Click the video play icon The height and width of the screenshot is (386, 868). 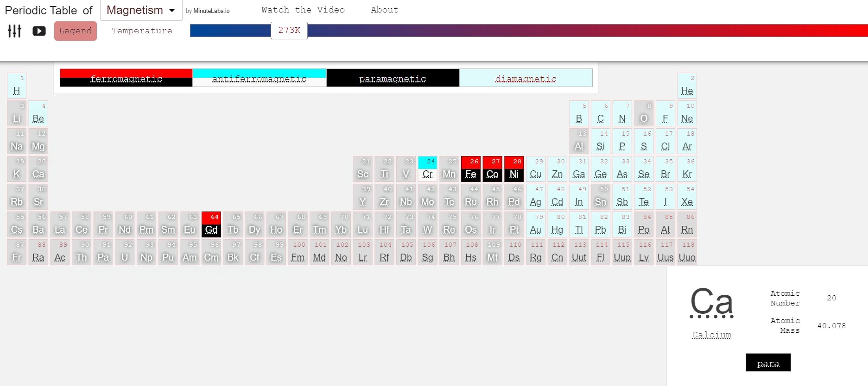pyautogui.click(x=39, y=31)
